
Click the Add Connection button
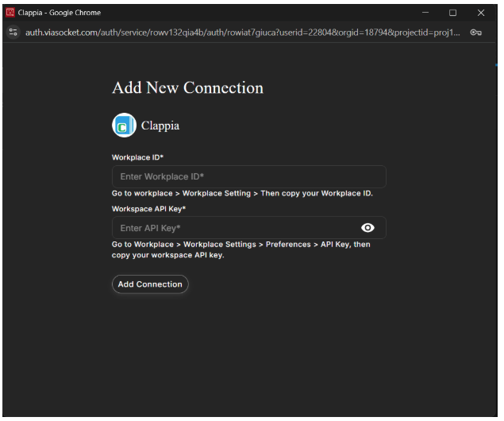click(x=150, y=284)
